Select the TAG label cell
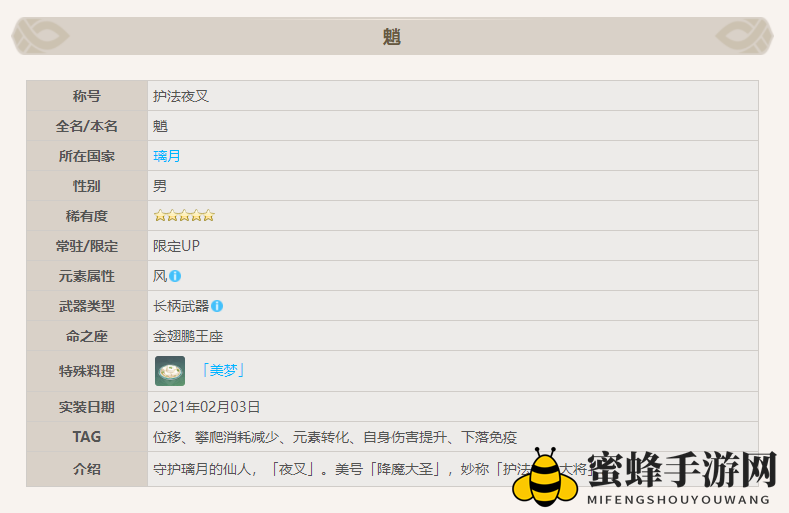 click(x=87, y=436)
